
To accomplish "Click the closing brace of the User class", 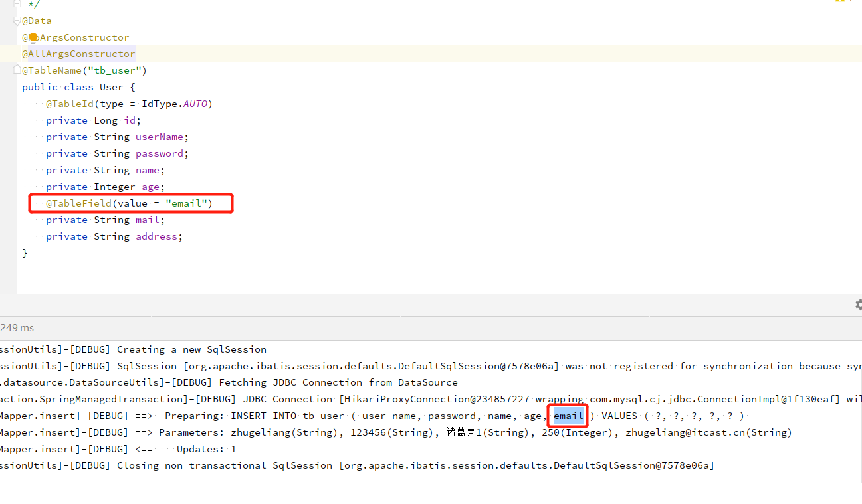I will (25, 253).
